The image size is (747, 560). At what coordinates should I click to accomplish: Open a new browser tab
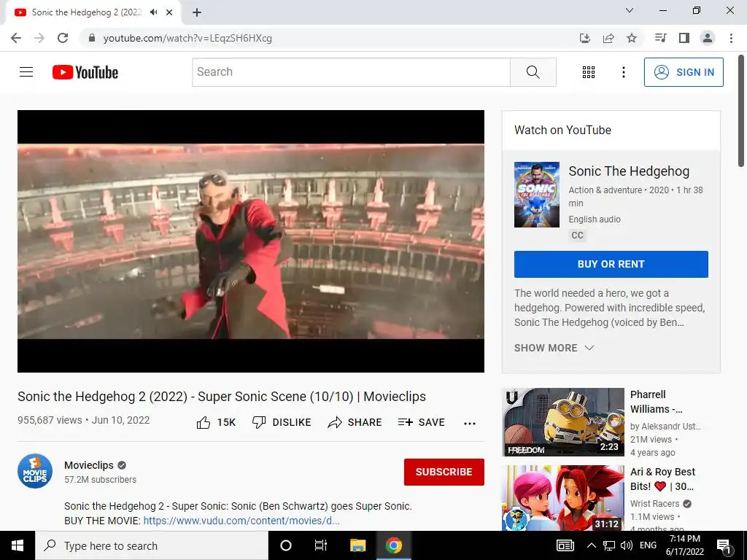tap(197, 12)
